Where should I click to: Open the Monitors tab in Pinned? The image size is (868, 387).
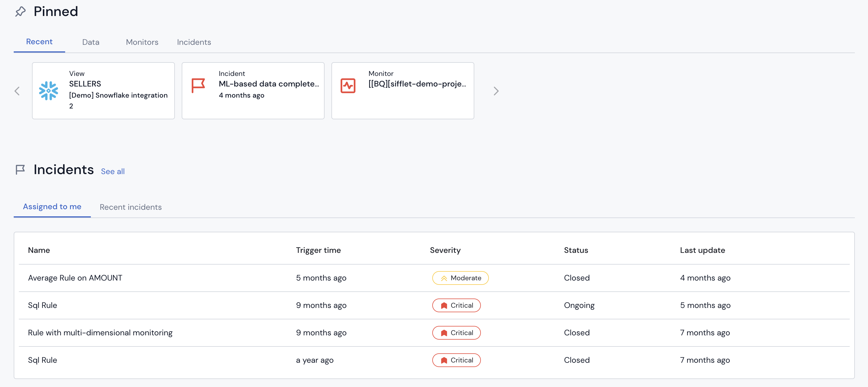142,42
